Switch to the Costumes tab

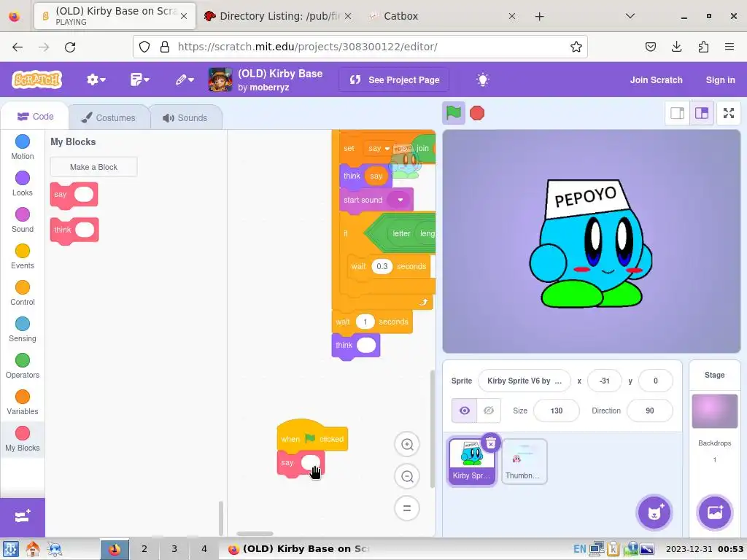tap(109, 117)
